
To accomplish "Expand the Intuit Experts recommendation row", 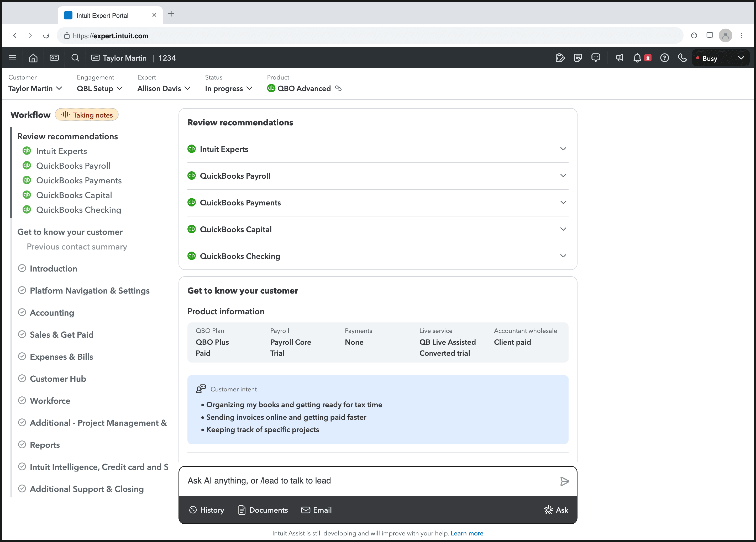I will (378, 149).
